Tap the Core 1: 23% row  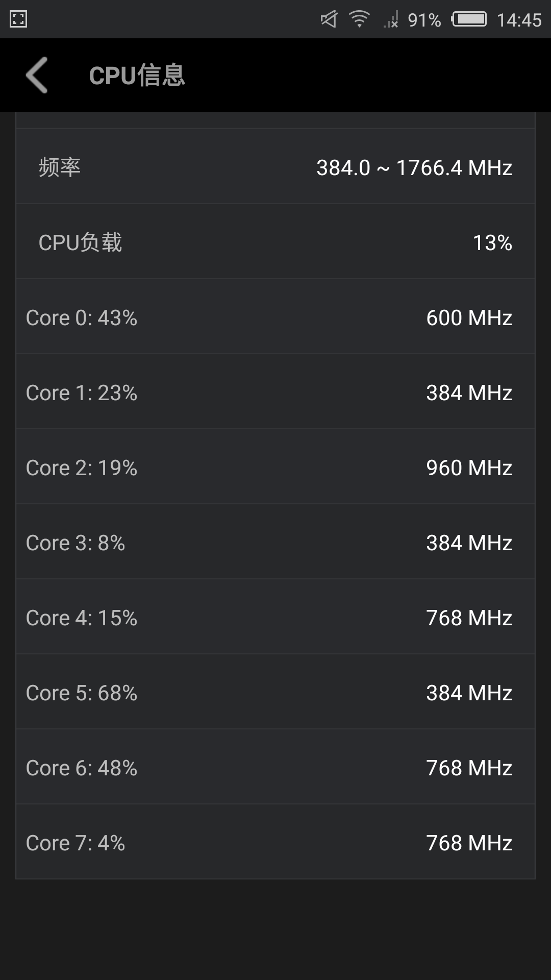click(275, 392)
